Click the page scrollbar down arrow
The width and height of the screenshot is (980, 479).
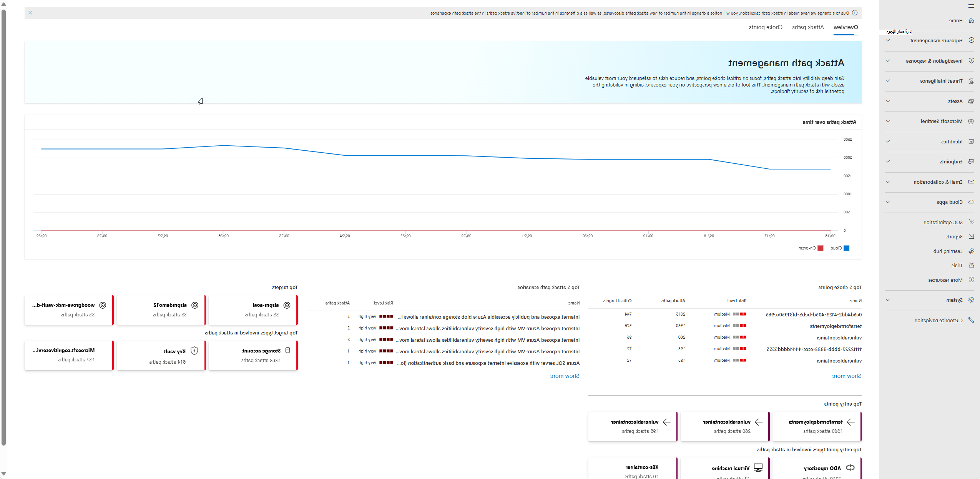click(x=3, y=474)
